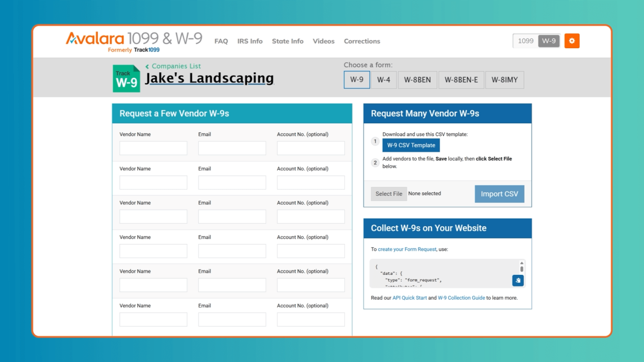The image size is (644, 362).
Task: Click the orange settings gear icon
Action: pos(572,41)
